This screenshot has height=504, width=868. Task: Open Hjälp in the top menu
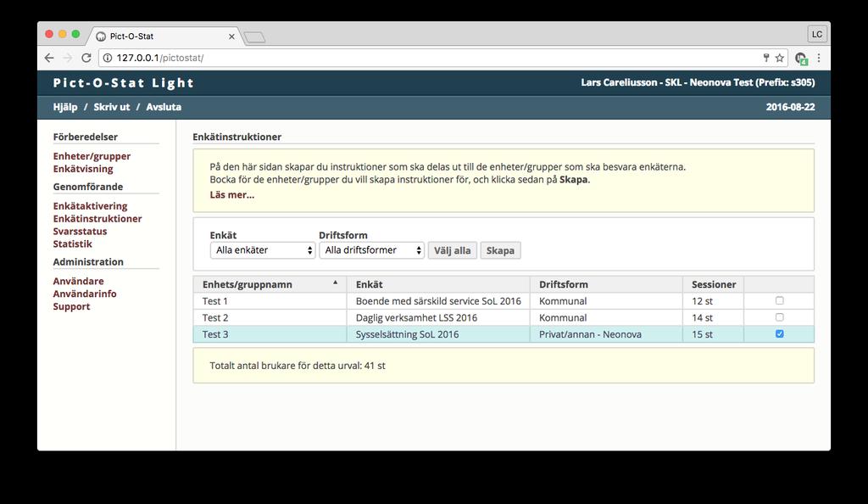[65, 107]
